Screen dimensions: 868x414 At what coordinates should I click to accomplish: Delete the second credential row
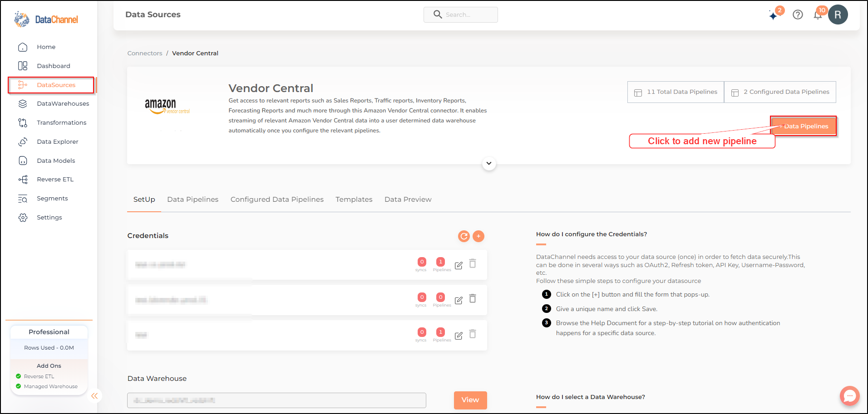click(x=473, y=298)
